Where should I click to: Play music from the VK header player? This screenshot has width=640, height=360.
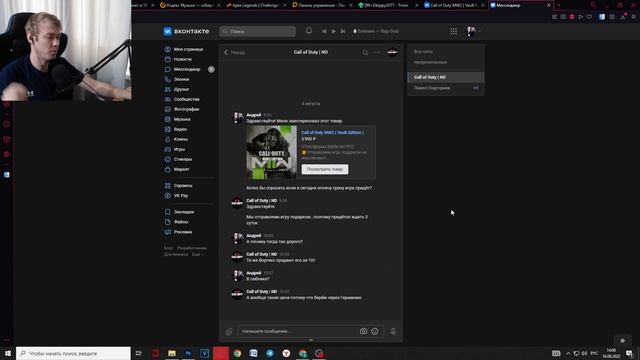tap(333, 31)
